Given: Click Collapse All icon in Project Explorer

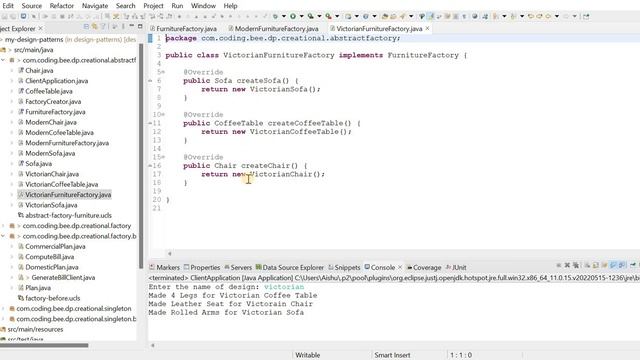Looking at the screenshot, I should tap(87, 27).
